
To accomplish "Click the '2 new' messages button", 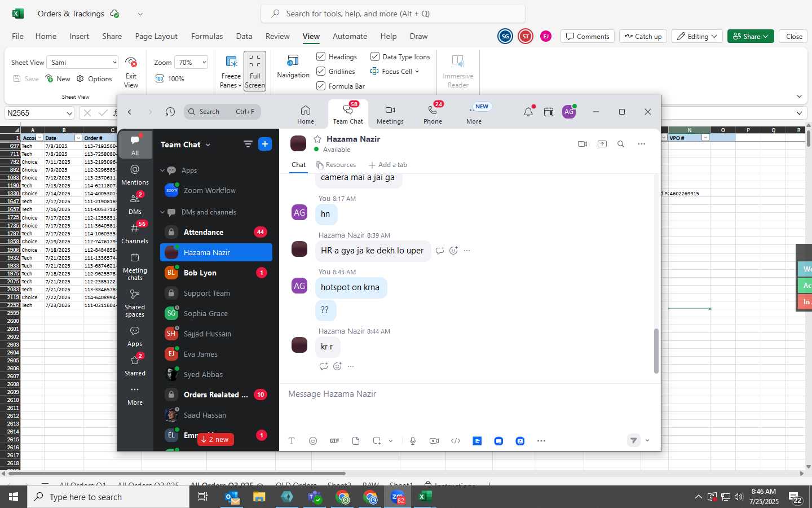I will point(215,440).
